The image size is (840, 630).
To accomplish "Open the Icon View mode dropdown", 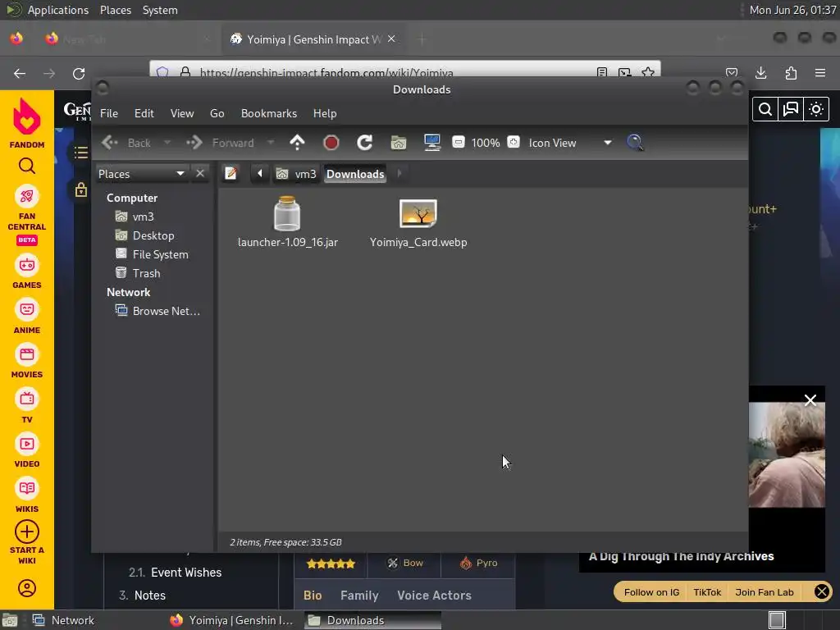I will tap(569, 143).
